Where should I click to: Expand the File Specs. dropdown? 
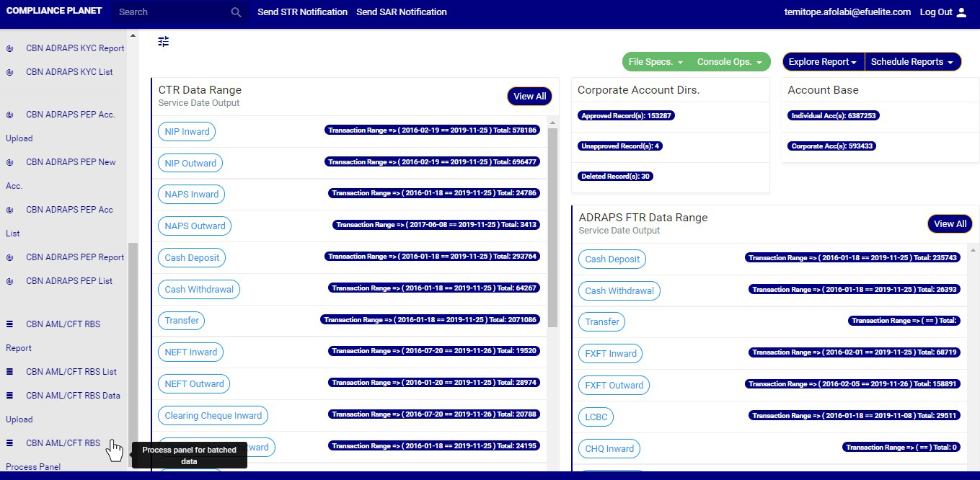[655, 62]
